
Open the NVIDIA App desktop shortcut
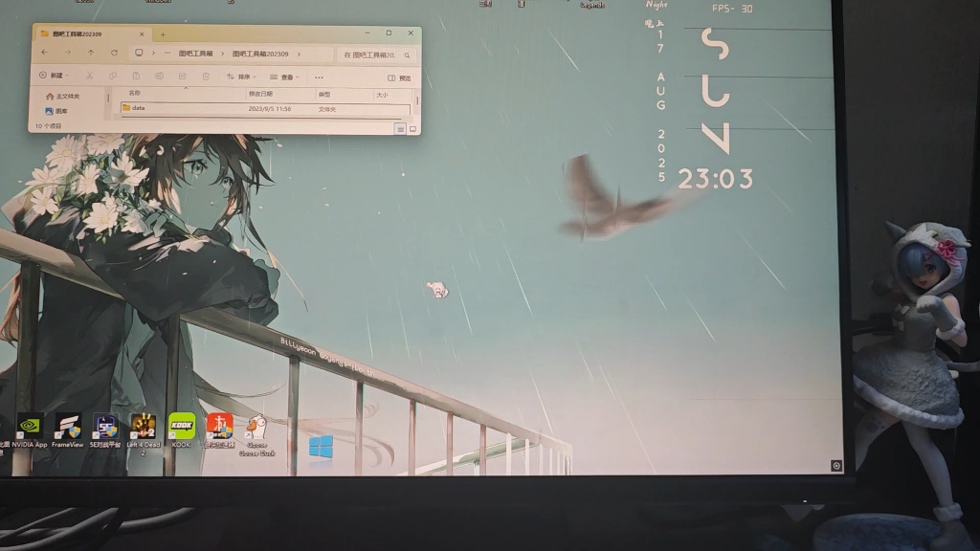29,430
